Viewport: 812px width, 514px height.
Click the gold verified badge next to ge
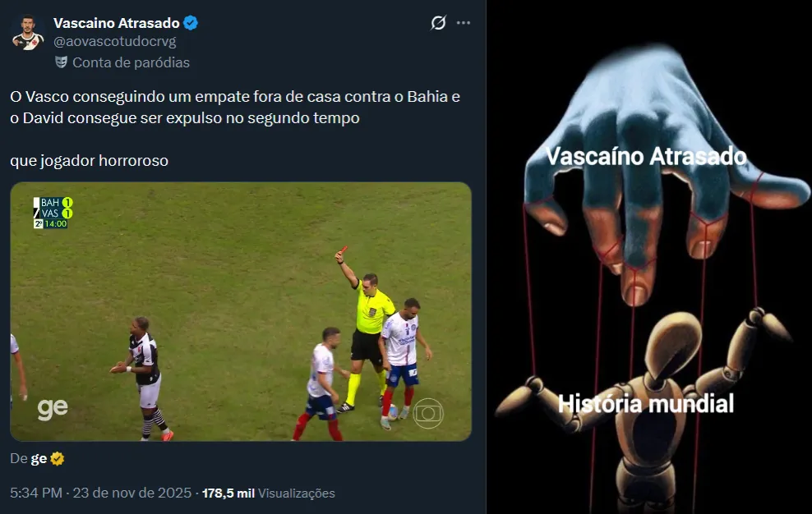[57, 459]
